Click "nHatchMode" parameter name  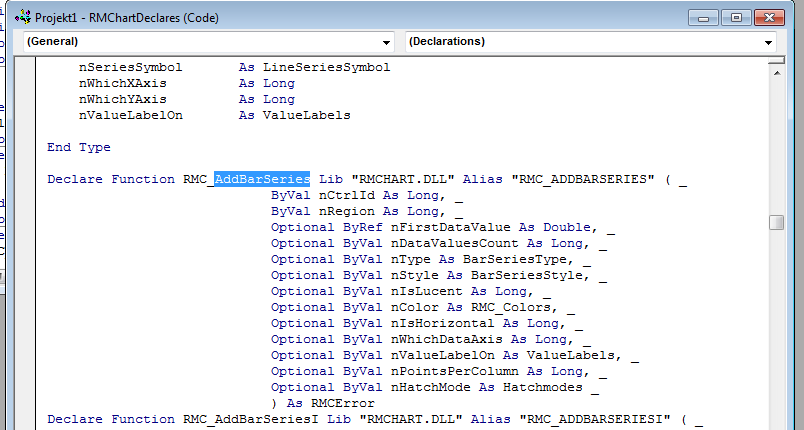431,387
